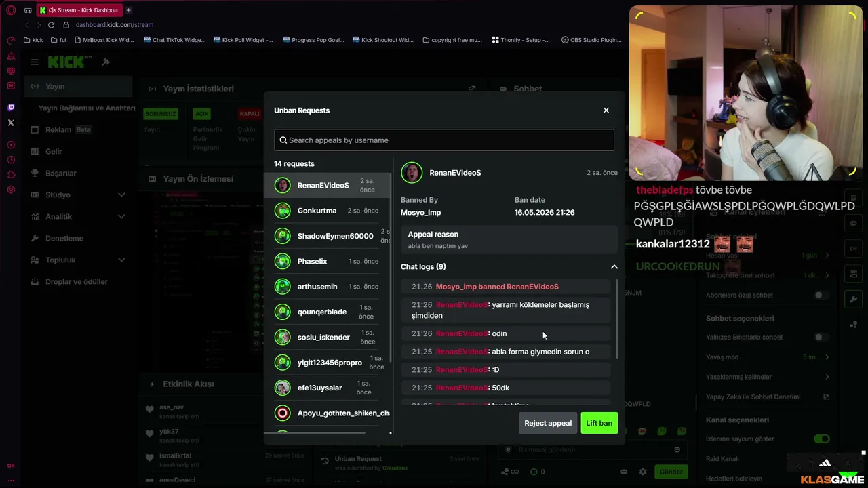Open X in the Opera sidebar
The width and height of the screenshot is (868, 488).
click(11, 123)
